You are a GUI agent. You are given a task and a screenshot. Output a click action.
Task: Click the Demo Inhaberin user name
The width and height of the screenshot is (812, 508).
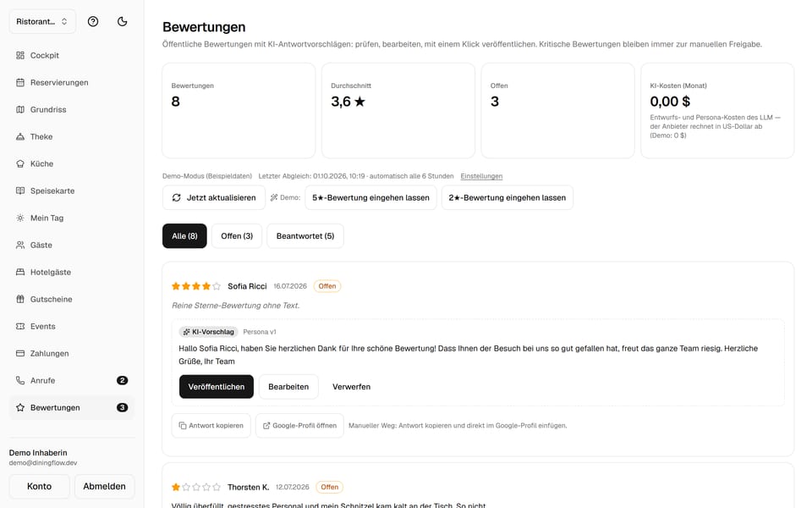point(38,452)
